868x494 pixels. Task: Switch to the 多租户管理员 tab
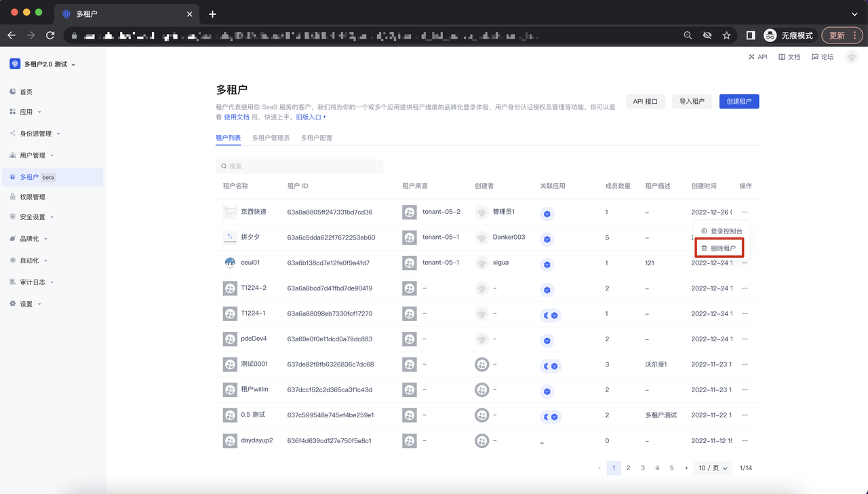tap(271, 138)
